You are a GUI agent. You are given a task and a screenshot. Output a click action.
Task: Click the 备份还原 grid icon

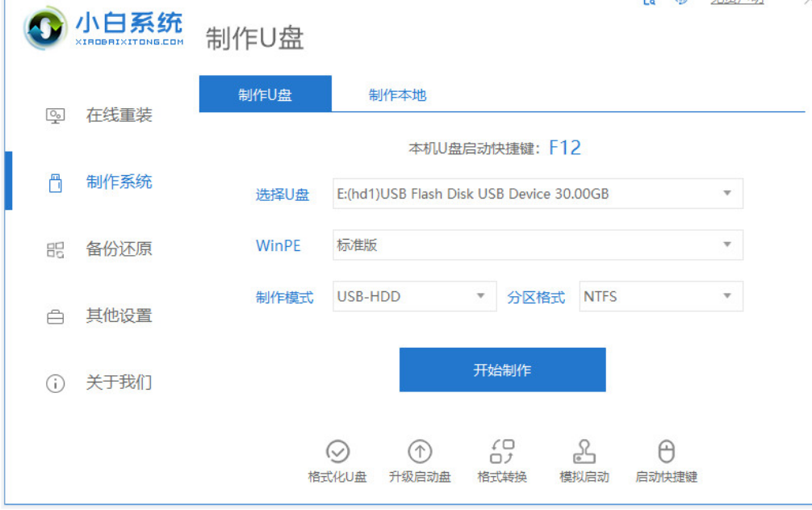(56, 250)
